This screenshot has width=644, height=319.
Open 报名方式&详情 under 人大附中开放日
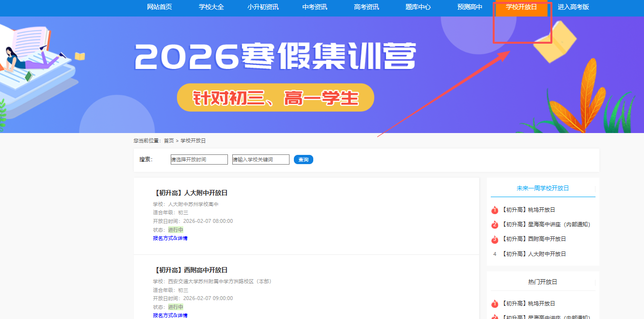pyautogui.click(x=170, y=238)
